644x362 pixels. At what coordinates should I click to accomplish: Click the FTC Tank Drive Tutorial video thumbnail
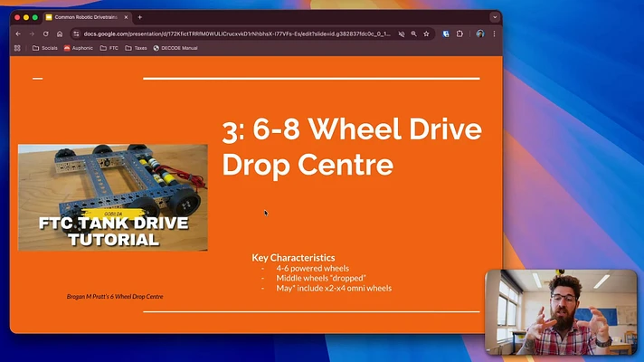pos(113,197)
